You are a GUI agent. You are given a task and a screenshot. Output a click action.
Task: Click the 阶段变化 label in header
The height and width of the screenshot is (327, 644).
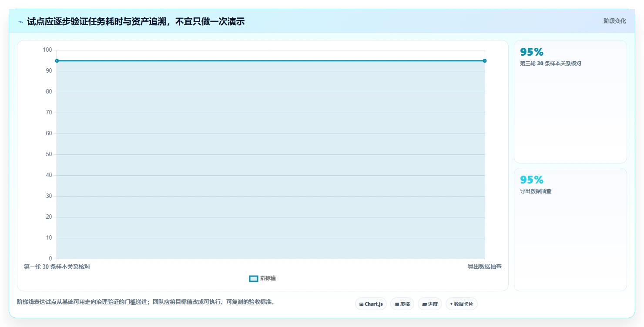(x=615, y=21)
